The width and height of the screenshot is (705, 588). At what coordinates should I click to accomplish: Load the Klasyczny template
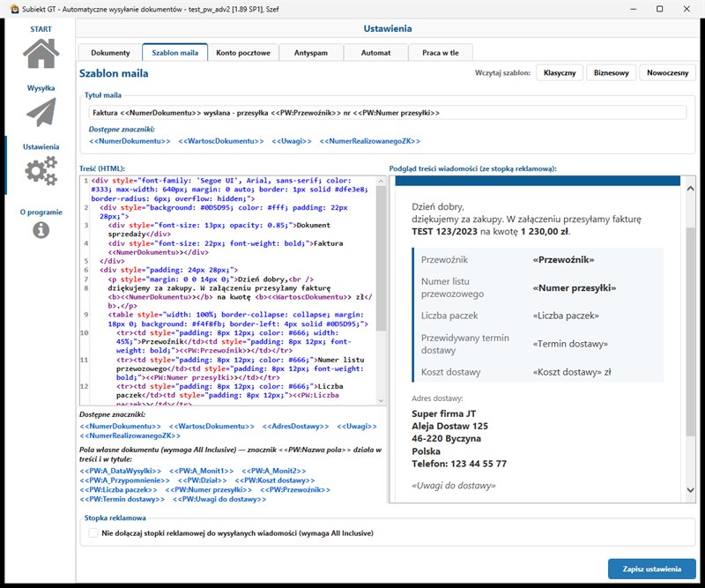(x=560, y=73)
